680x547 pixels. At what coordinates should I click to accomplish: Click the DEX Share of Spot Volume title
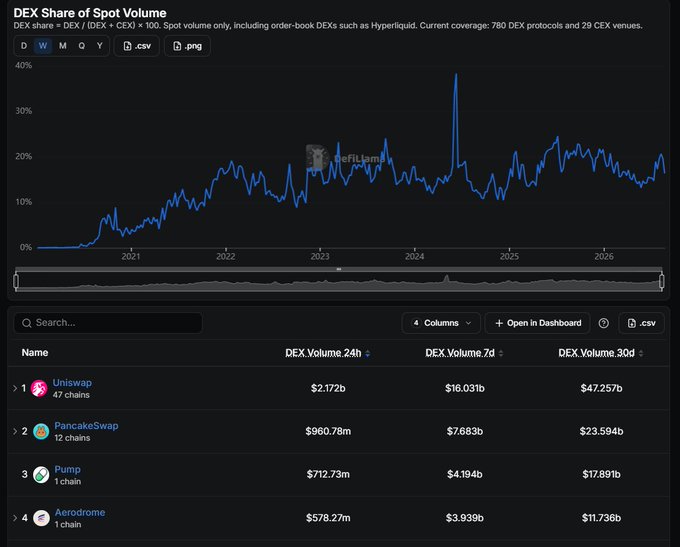click(x=90, y=13)
